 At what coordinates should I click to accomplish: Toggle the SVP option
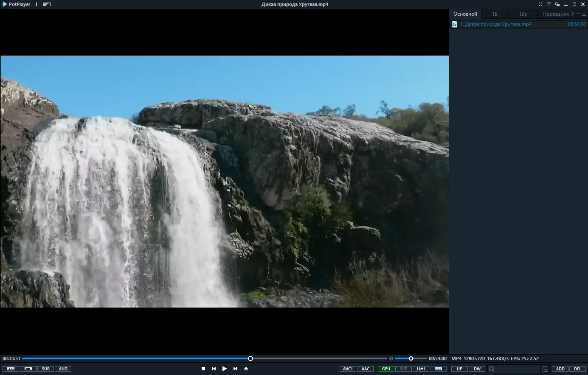(x=403, y=369)
